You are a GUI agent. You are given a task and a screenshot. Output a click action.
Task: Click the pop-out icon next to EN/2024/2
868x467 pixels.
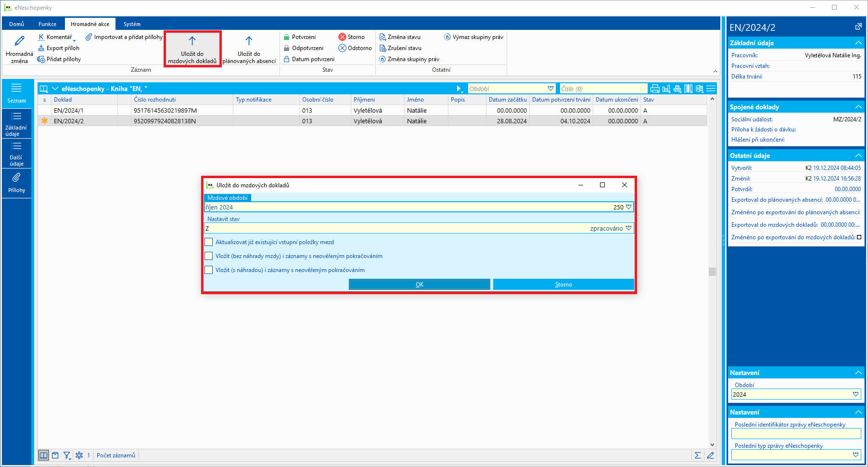pos(858,27)
